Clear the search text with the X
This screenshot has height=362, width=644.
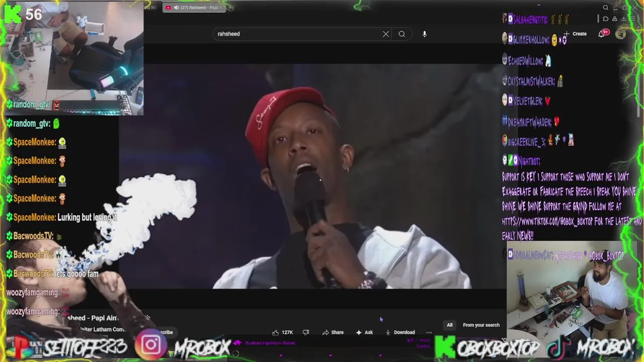(386, 34)
